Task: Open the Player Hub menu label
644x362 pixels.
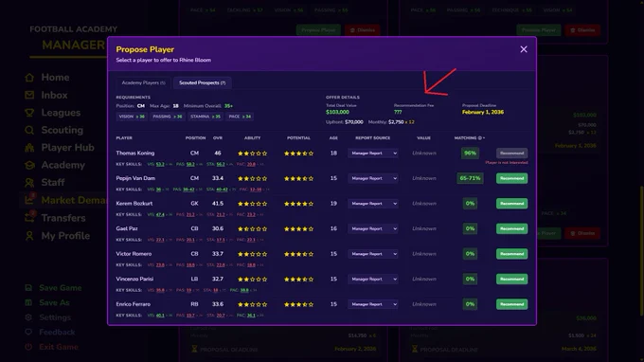Action: coord(68,148)
